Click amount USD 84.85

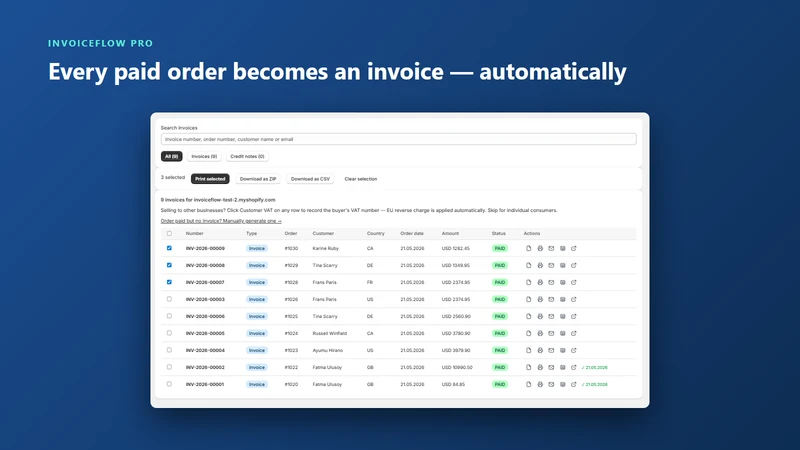tap(453, 384)
